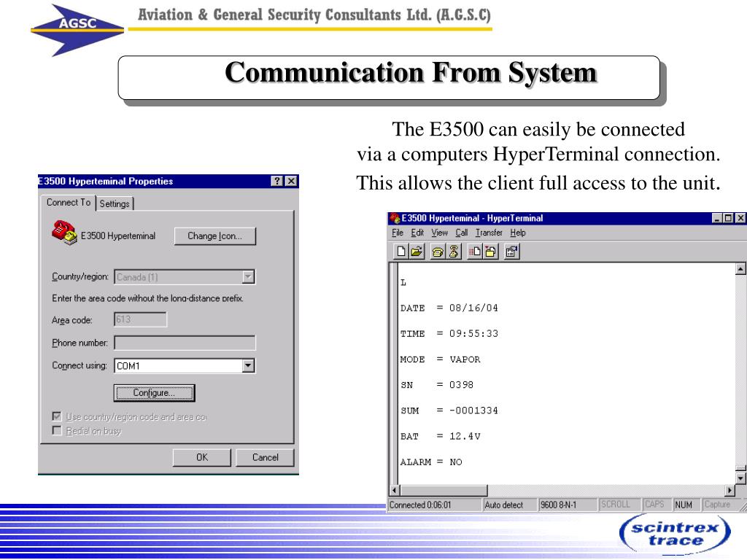Minimize the HyperTerminal window

(717, 218)
